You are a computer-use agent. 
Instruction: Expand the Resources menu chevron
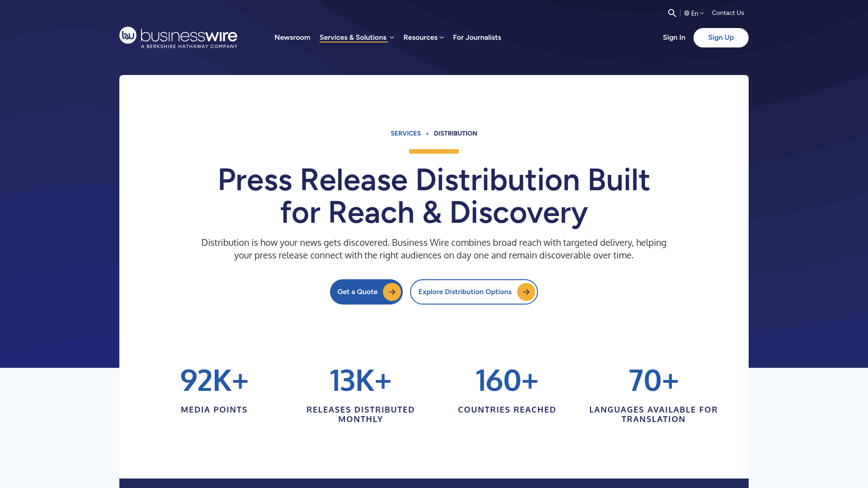442,38
